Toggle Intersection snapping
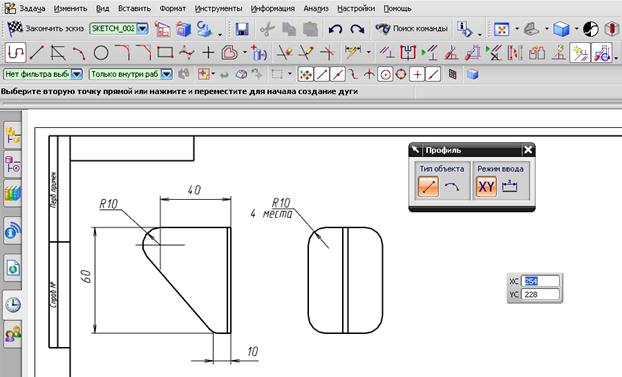Image resolution: width=622 pixels, height=377 pixels. click(369, 74)
